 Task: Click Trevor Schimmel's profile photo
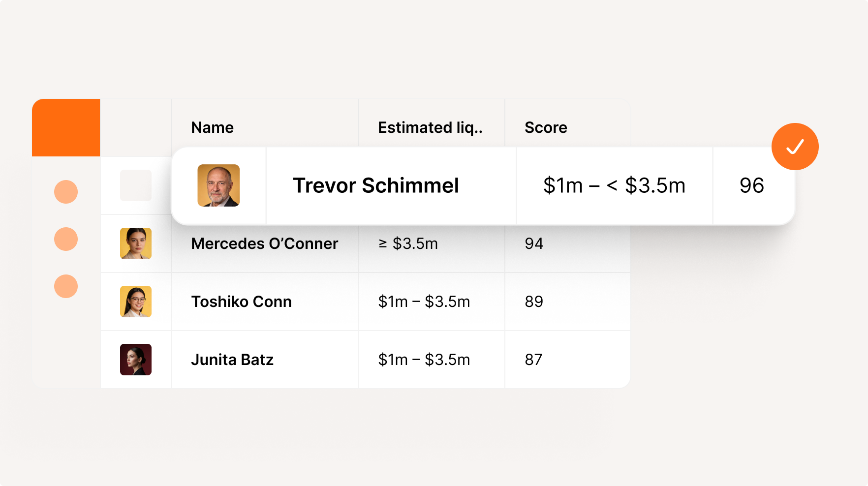pyautogui.click(x=218, y=185)
